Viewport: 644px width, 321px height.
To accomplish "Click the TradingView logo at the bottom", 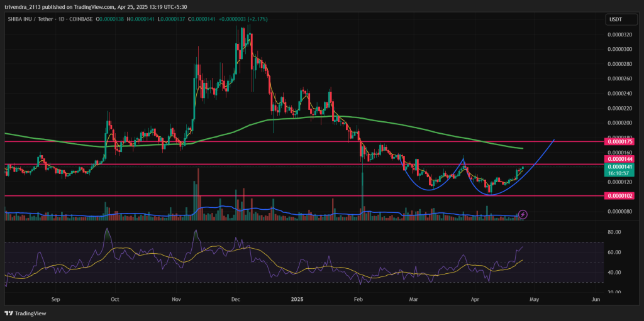I will coord(26,313).
